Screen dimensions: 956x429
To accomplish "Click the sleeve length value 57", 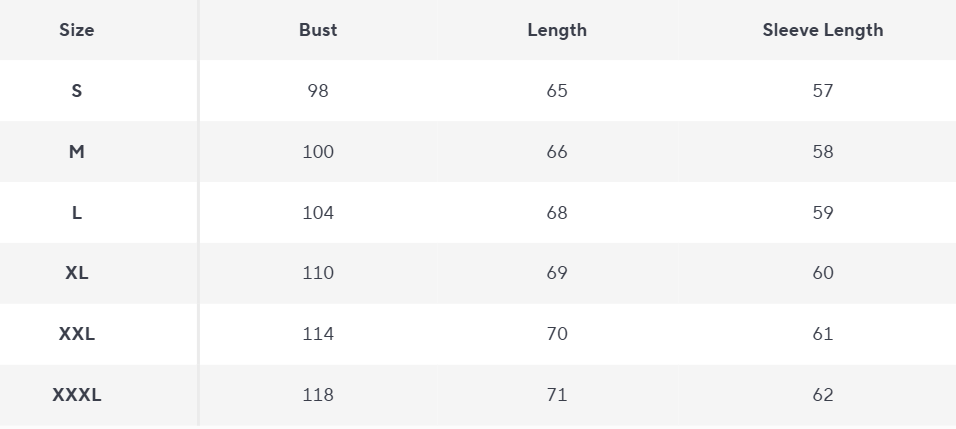I will (823, 91).
